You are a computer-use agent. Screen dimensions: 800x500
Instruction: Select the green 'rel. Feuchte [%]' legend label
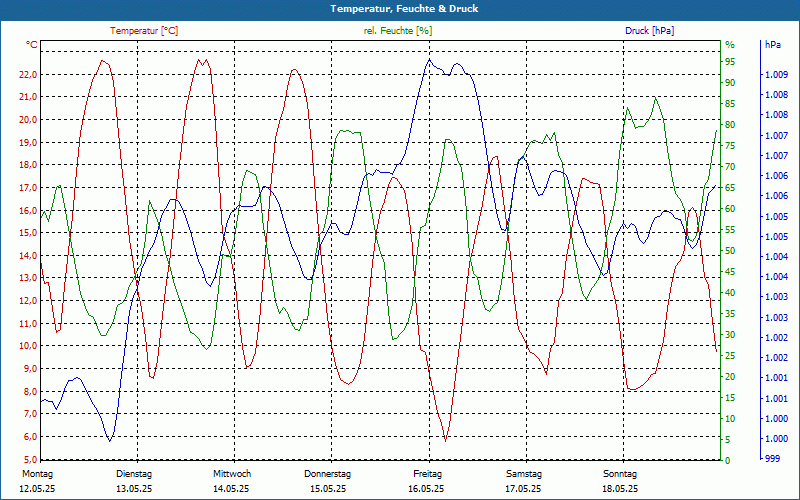(398, 31)
